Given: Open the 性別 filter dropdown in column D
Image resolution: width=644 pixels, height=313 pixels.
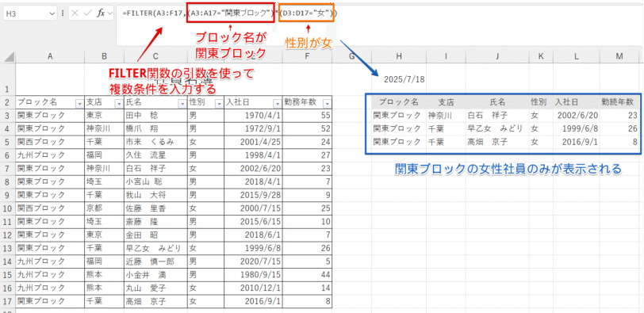Looking at the screenshot, I should (219, 103).
